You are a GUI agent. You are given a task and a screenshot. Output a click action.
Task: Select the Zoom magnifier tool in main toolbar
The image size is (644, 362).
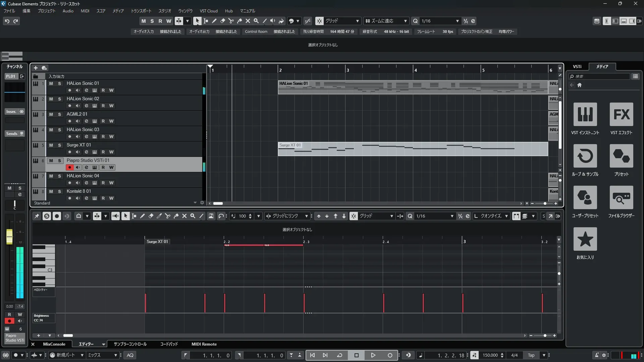[256, 21]
